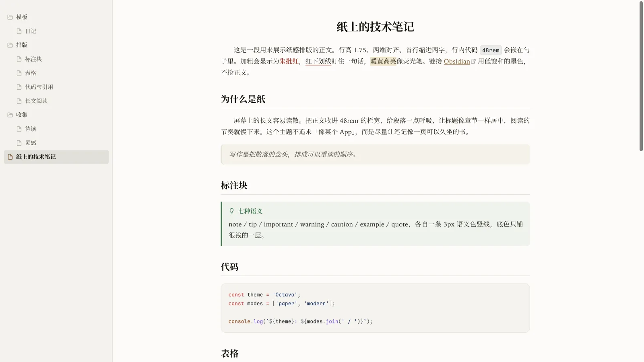This screenshot has height=362, width=644.
Task: Toggle the 模板 folder label
Action: pyautogui.click(x=22, y=17)
